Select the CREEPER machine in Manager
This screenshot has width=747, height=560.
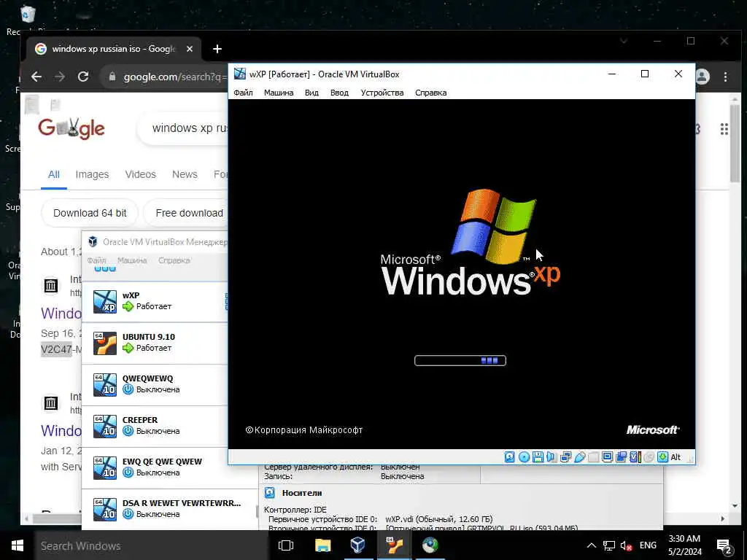tap(155, 426)
